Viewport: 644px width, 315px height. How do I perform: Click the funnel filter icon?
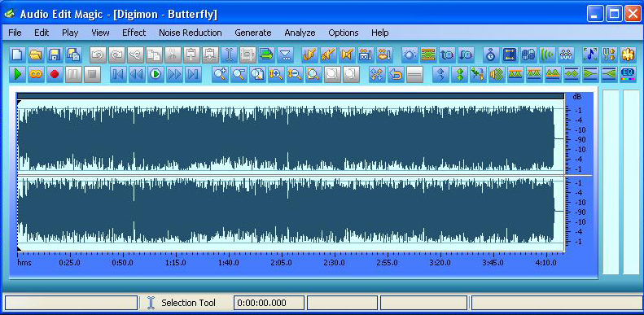point(285,55)
